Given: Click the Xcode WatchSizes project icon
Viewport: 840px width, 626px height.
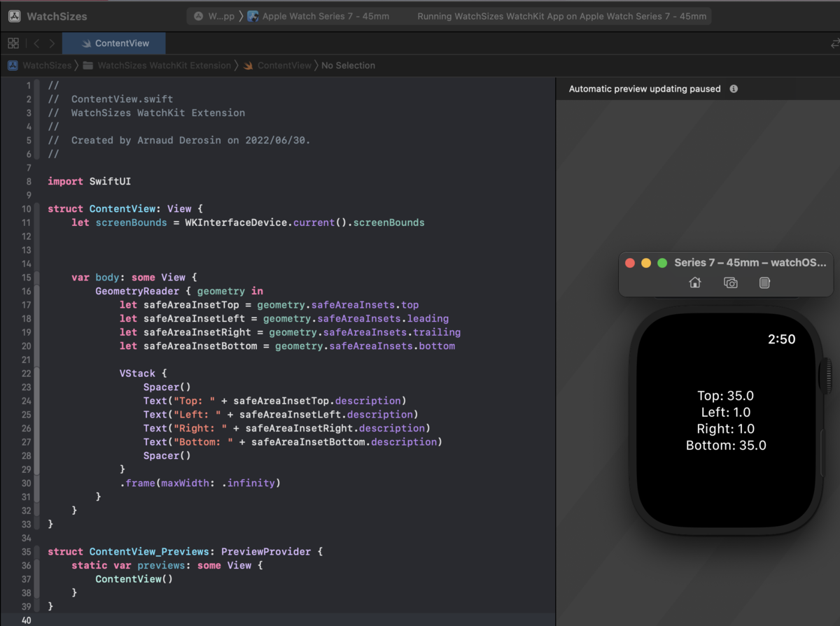Looking at the screenshot, I should tap(14, 16).
